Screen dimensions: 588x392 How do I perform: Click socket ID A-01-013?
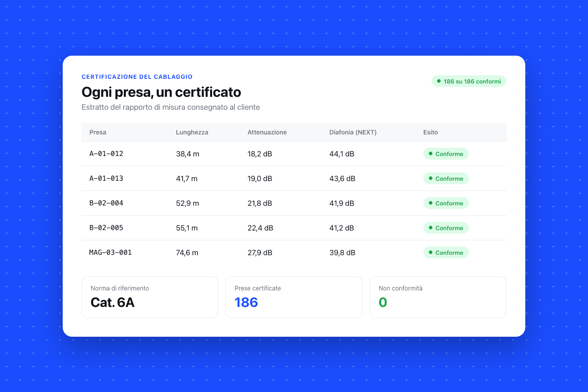pos(106,178)
